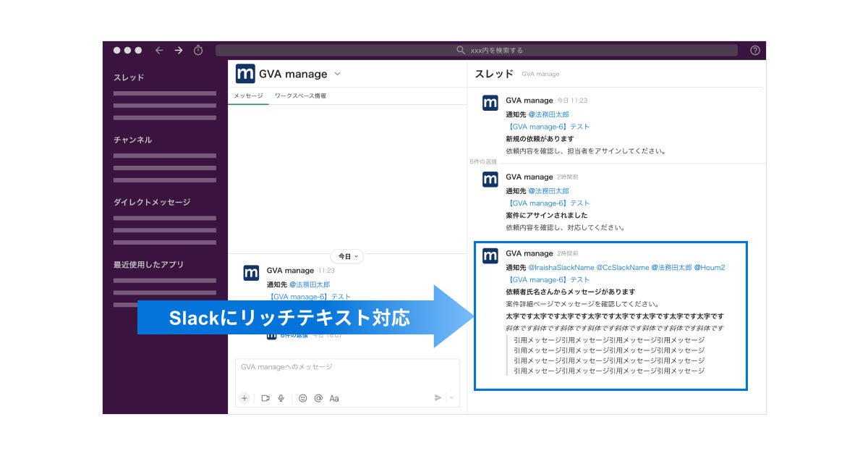This screenshot has width=868, height=456.
Task: Go back with the left arrow in top bar
Action: coord(159,50)
